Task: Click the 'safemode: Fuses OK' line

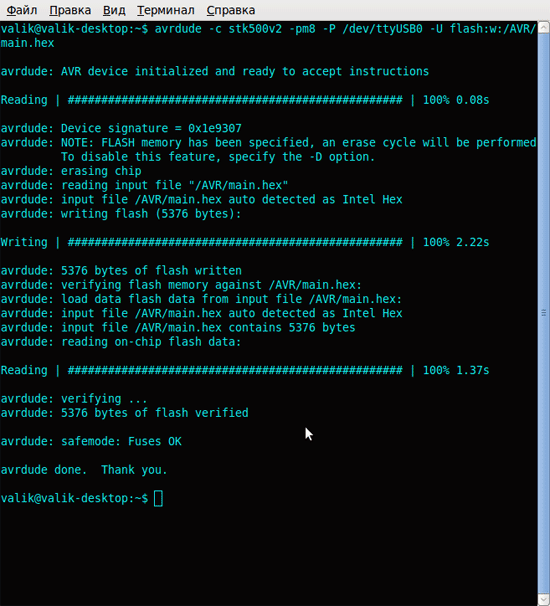Action: 91,441
